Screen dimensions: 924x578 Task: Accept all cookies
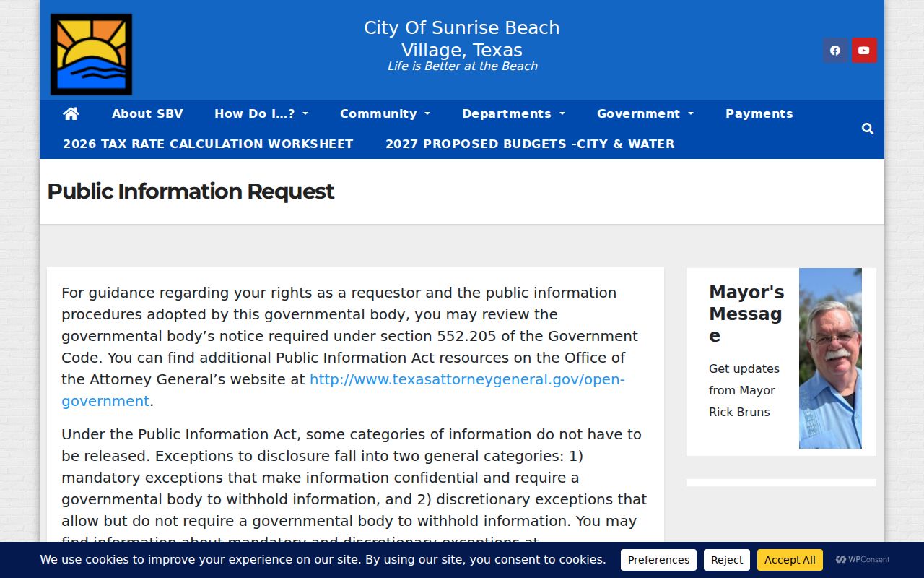(x=790, y=560)
